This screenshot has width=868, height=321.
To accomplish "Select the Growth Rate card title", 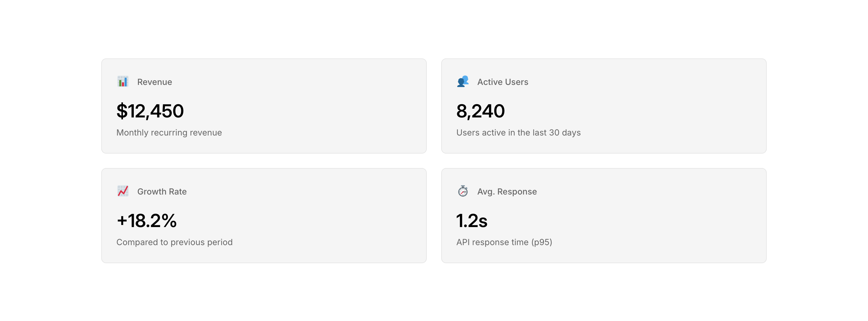I will (162, 191).
